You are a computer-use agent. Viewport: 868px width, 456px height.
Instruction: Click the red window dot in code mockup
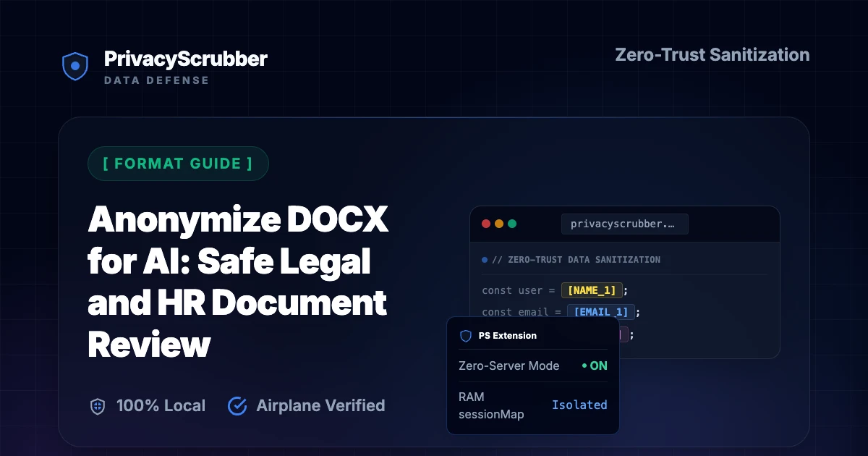click(486, 224)
